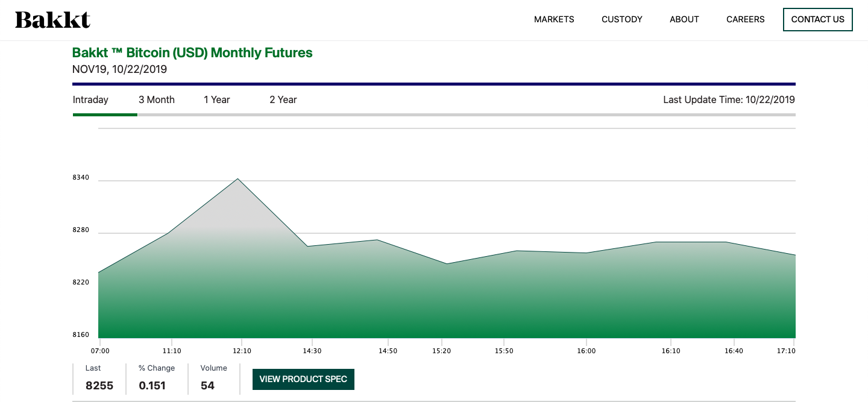Open the Custody page
Screen dimensions: 868x402
tap(622, 19)
